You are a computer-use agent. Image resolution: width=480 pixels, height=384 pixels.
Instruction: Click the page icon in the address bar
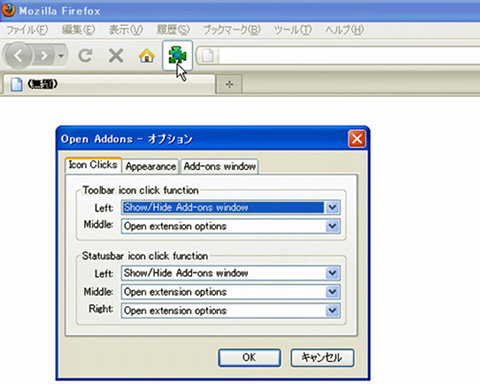(208, 55)
